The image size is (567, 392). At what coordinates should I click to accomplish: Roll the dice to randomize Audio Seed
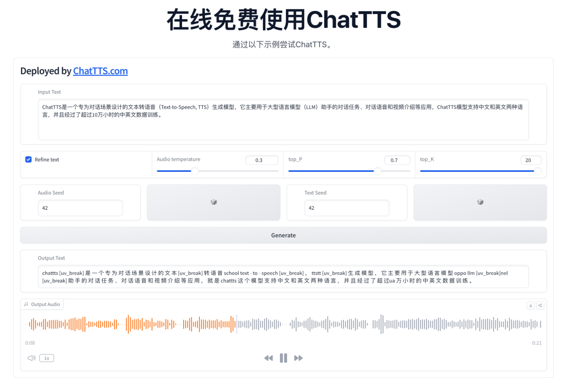click(x=213, y=202)
